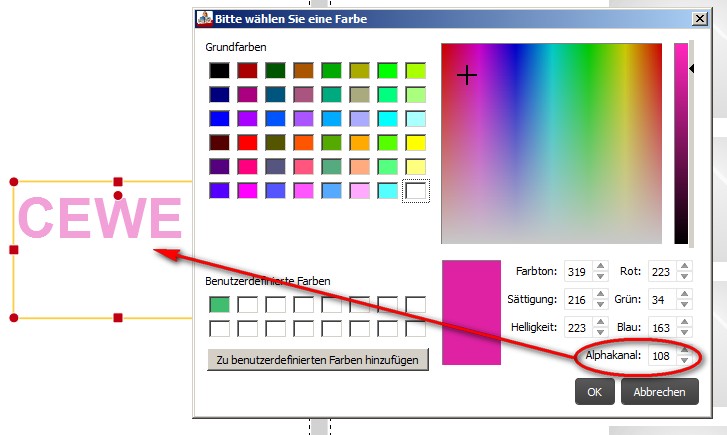Click the Farbton value field
This screenshot has width=727, height=435.
coord(578,271)
